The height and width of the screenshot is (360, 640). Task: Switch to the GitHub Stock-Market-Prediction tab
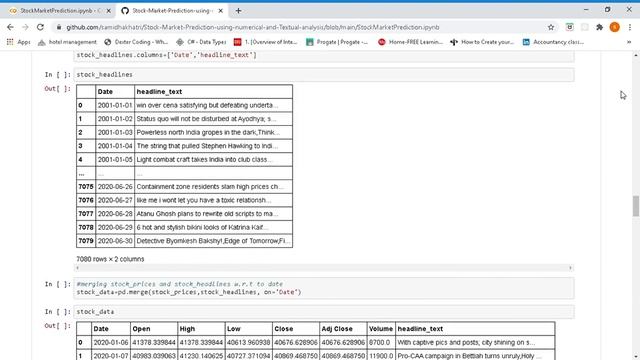pyautogui.click(x=171, y=11)
